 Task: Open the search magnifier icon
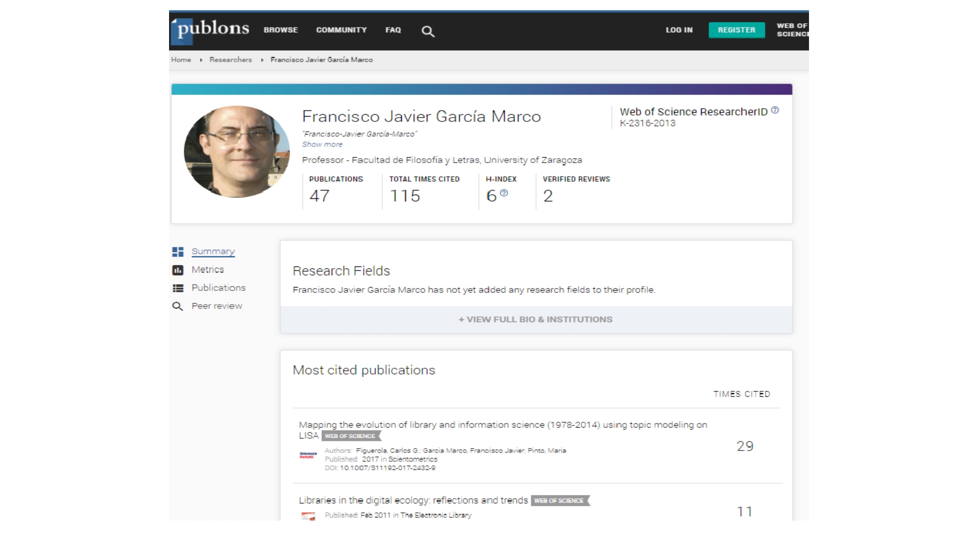pyautogui.click(x=428, y=31)
